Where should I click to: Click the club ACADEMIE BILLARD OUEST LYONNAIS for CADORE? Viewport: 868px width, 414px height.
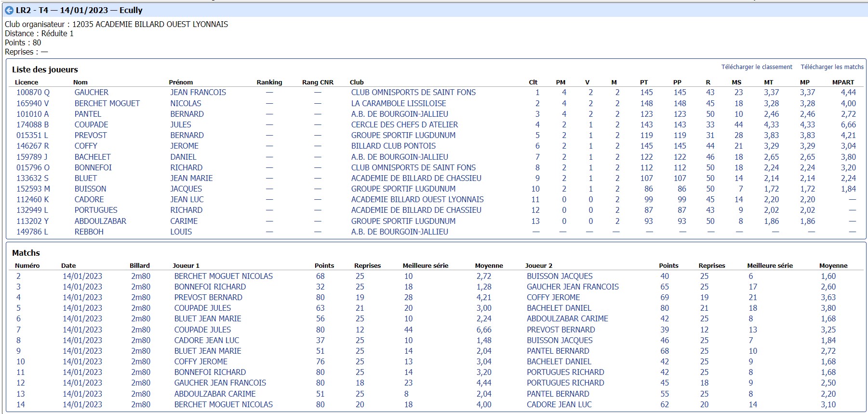[x=417, y=199]
